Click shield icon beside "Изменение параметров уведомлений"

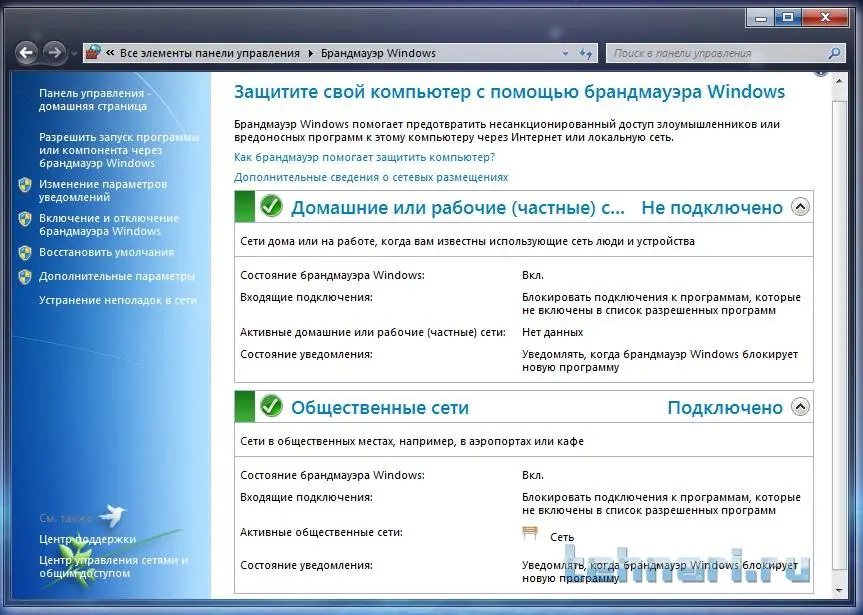pos(25,185)
